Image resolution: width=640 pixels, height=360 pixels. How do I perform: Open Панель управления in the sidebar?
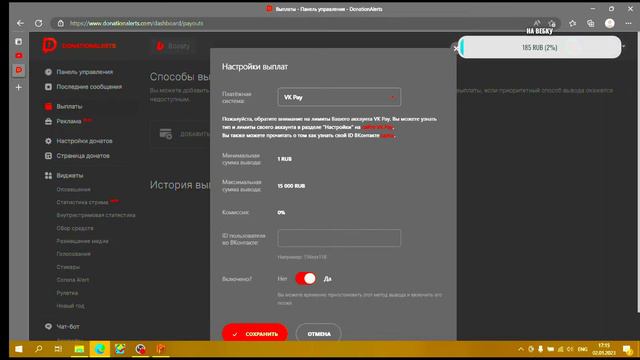pyautogui.click(x=84, y=72)
